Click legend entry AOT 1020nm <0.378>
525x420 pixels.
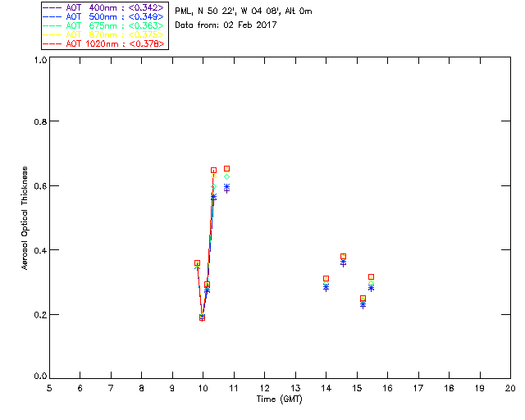click(103, 43)
